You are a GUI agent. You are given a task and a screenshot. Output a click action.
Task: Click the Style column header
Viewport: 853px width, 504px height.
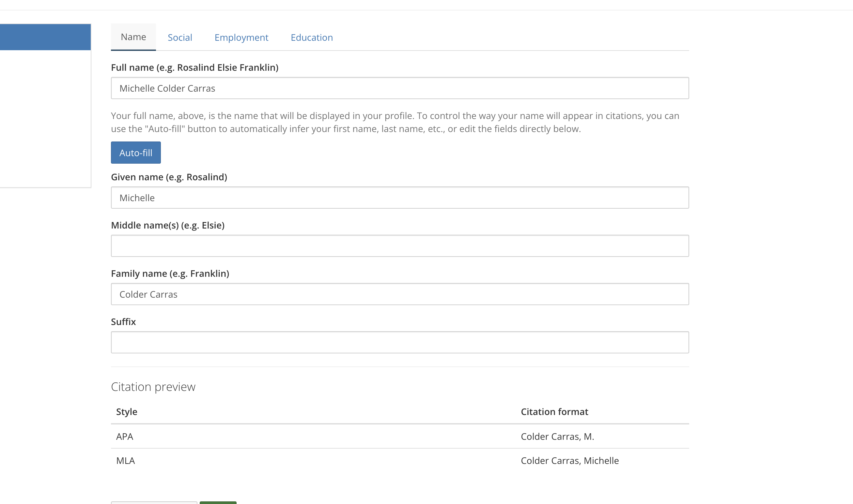(126, 412)
